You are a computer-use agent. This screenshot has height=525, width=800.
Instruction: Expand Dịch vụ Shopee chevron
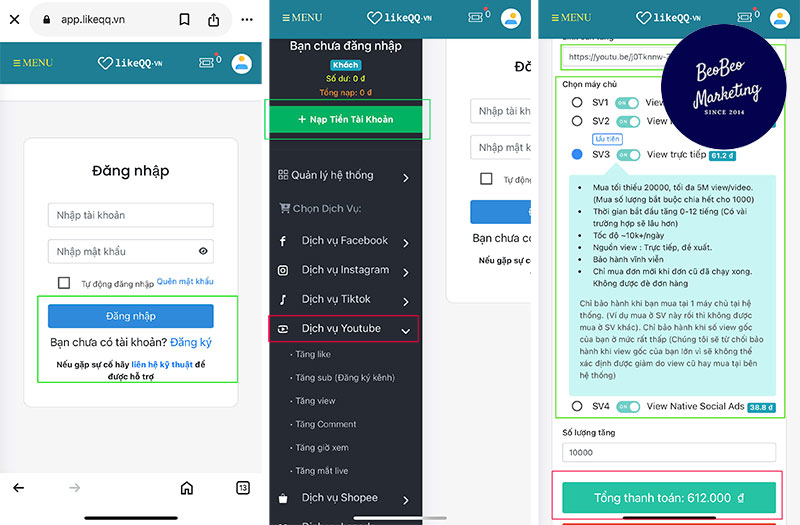[x=406, y=501]
